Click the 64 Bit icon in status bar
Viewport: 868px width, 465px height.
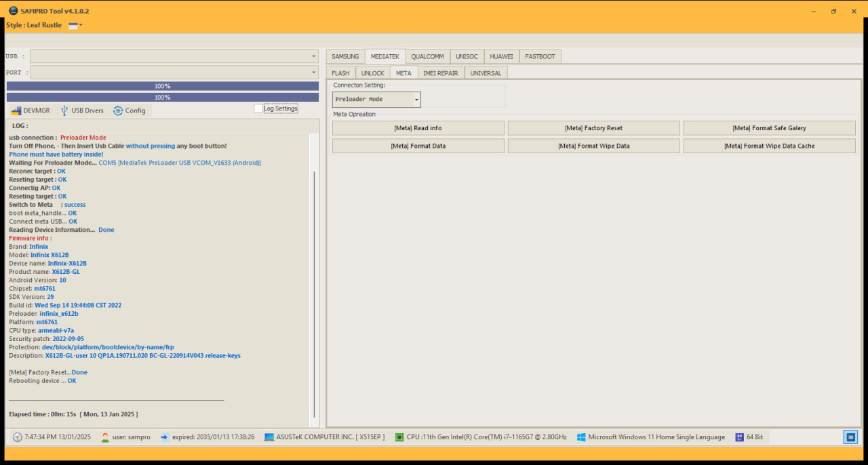click(739, 437)
